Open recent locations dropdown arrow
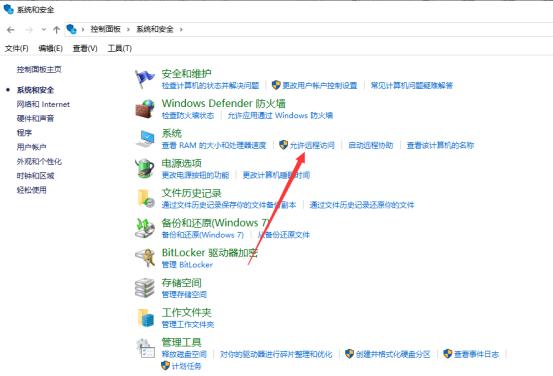Viewport: 553px width, 376px height. (x=44, y=30)
